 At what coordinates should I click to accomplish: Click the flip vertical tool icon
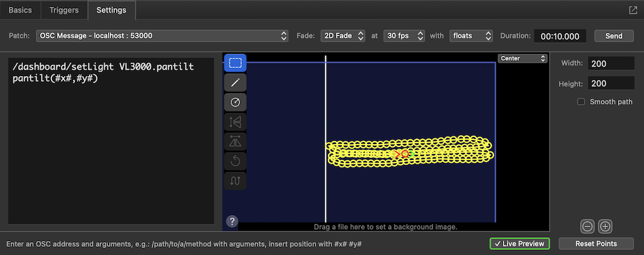click(x=235, y=141)
